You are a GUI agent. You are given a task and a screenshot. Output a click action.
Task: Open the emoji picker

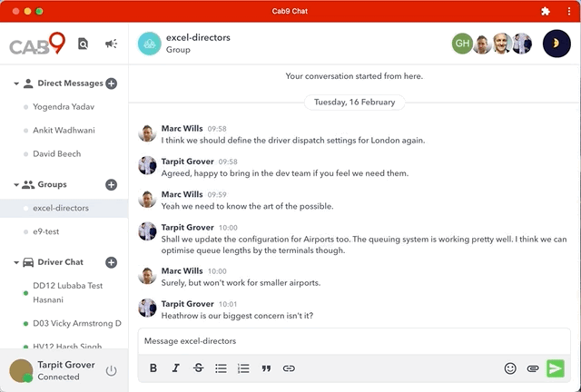pyautogui.click(x=510, y=368)
